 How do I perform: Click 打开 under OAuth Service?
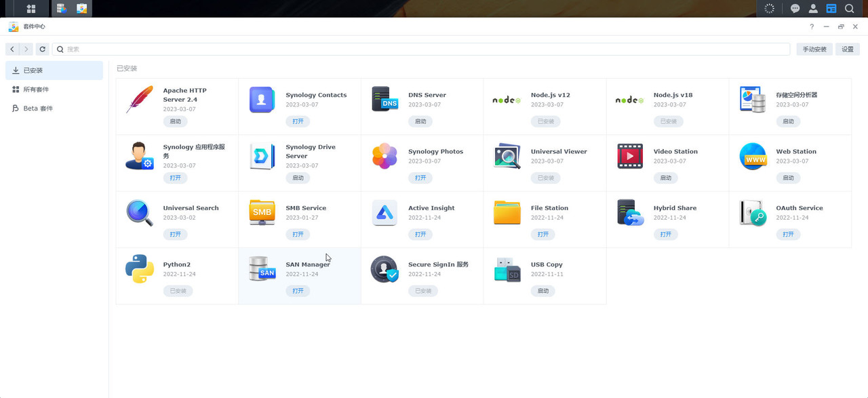pos(788,234)
